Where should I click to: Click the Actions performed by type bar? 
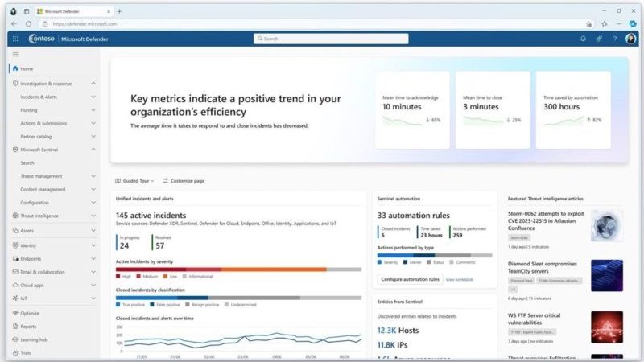(435, 255)
